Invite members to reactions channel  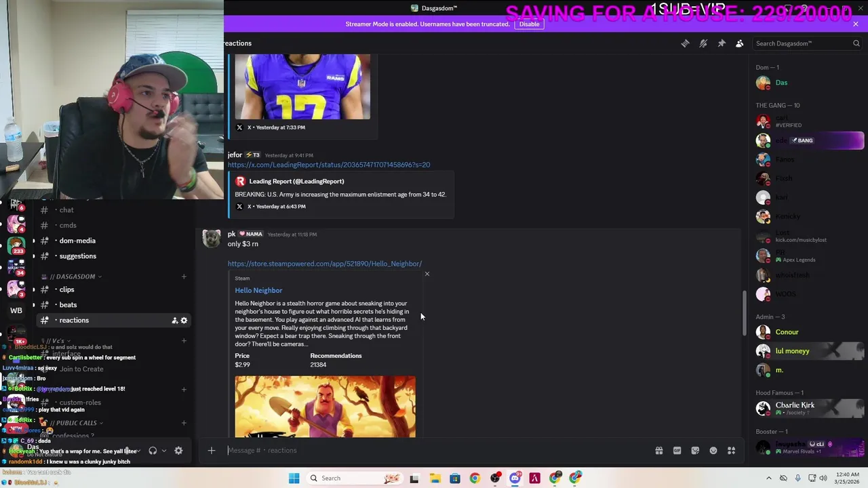click(x=174, y=321)
